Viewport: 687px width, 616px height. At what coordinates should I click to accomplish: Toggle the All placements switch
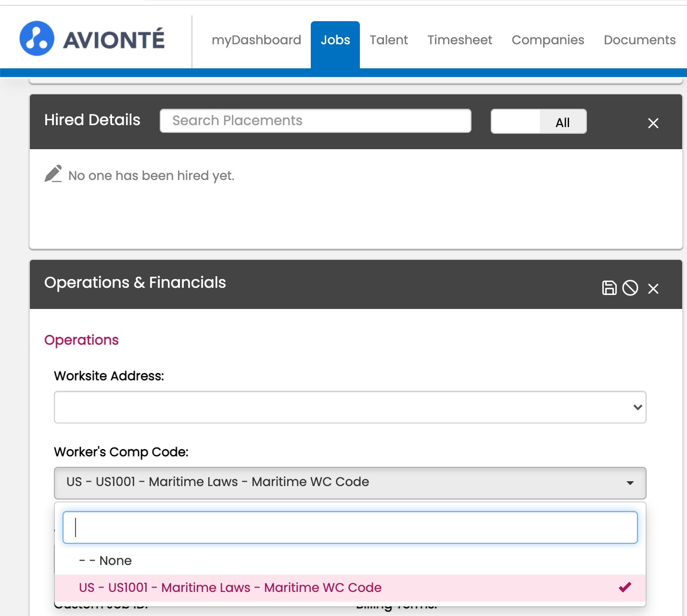click(x=538, y=121)
